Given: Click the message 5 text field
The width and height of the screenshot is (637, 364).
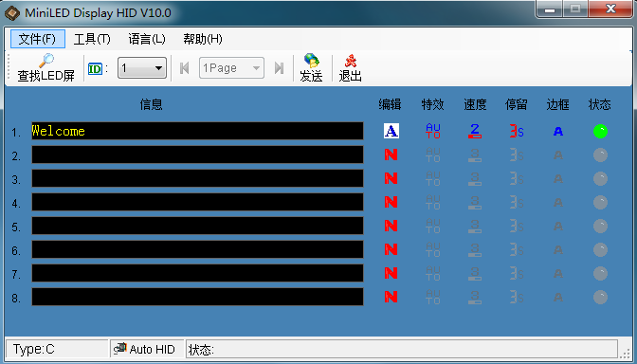Looking at the screenshot, I should point(197,226).
